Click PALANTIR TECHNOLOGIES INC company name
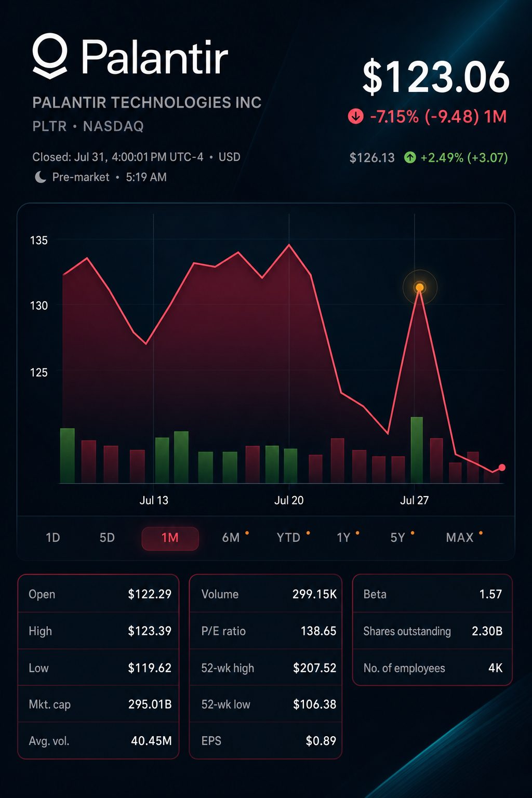The width and height of the screenshot is (532, 798). tap(147, 103)
